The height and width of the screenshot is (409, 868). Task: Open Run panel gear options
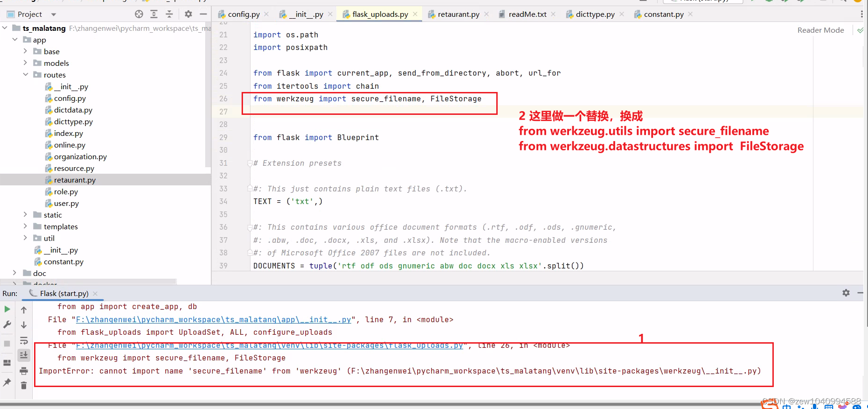click(x=846, y=293)
